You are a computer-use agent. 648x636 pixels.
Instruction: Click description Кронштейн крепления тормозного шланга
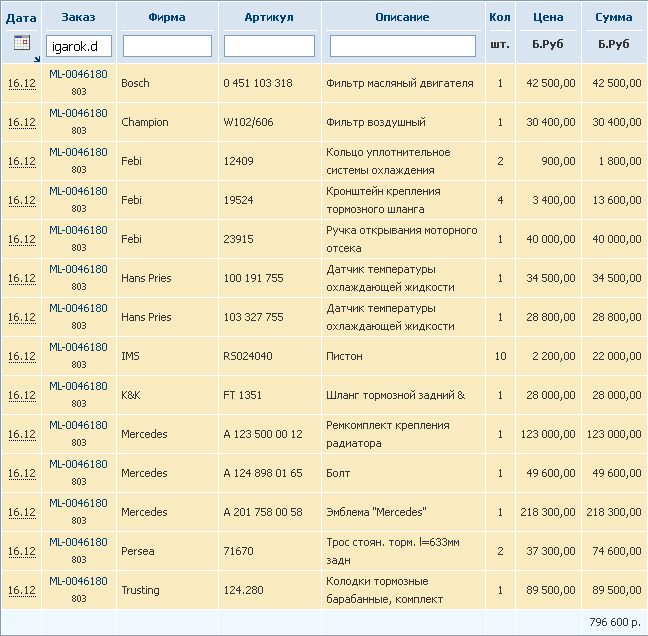tap(384, 200)
